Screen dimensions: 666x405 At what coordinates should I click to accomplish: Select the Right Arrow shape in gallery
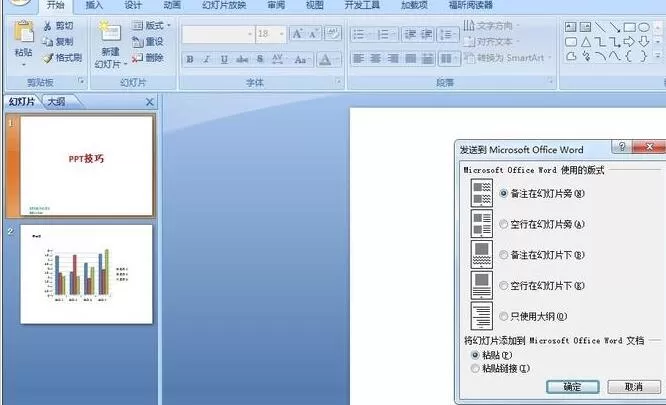pyautogui.click(x=629, y=42)
